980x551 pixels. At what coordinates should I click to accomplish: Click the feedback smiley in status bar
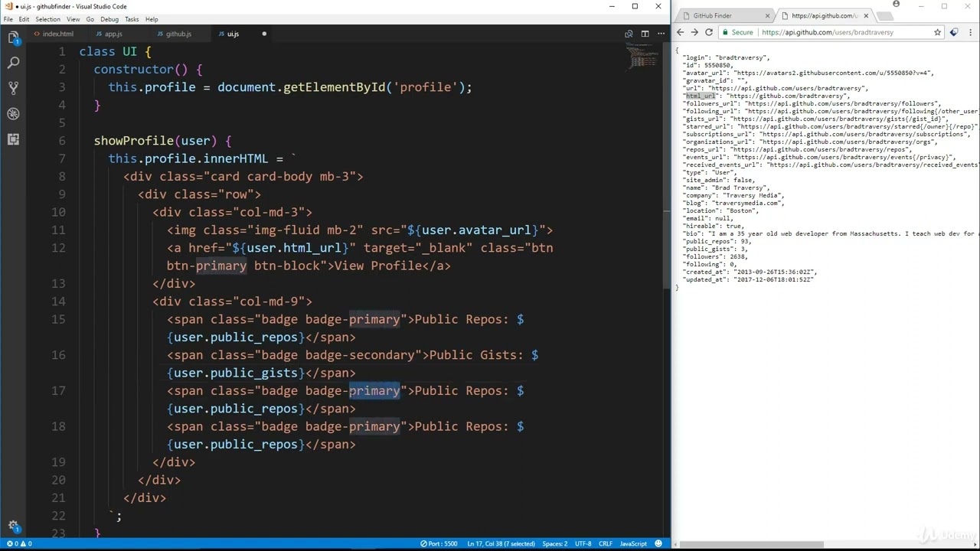click(658, 543)
